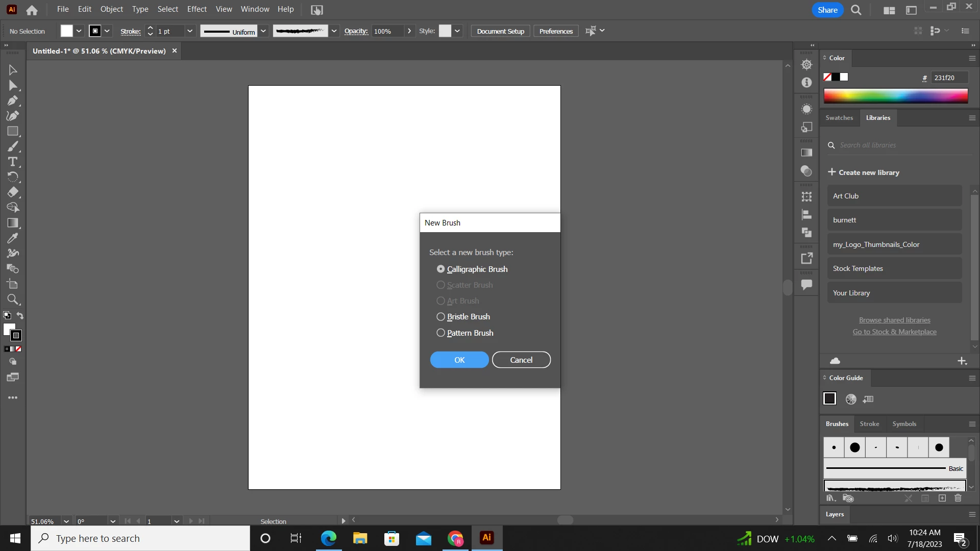
Task: Open the Uniform variable width profile dropdown
Action: coord(263,31)
